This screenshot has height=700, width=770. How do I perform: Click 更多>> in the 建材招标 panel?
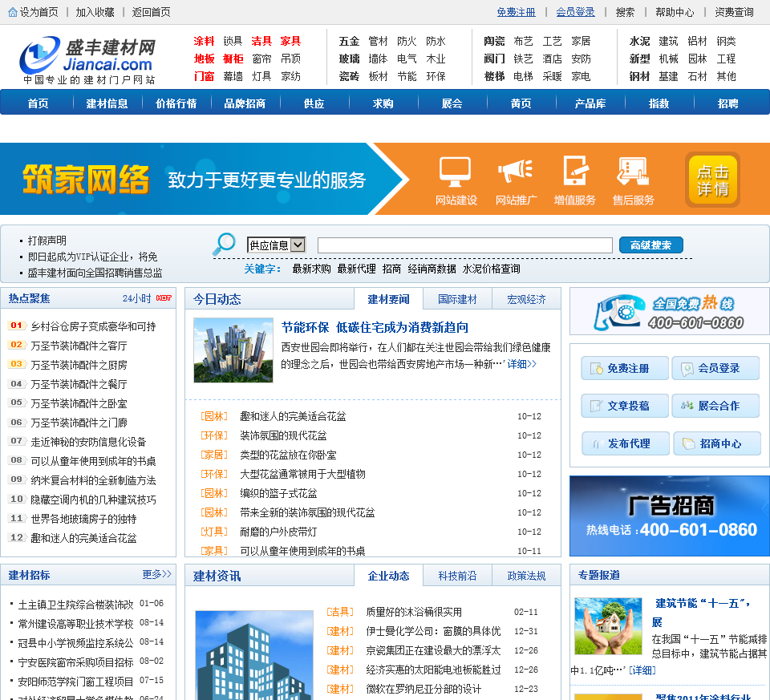(x=156, y=574)
